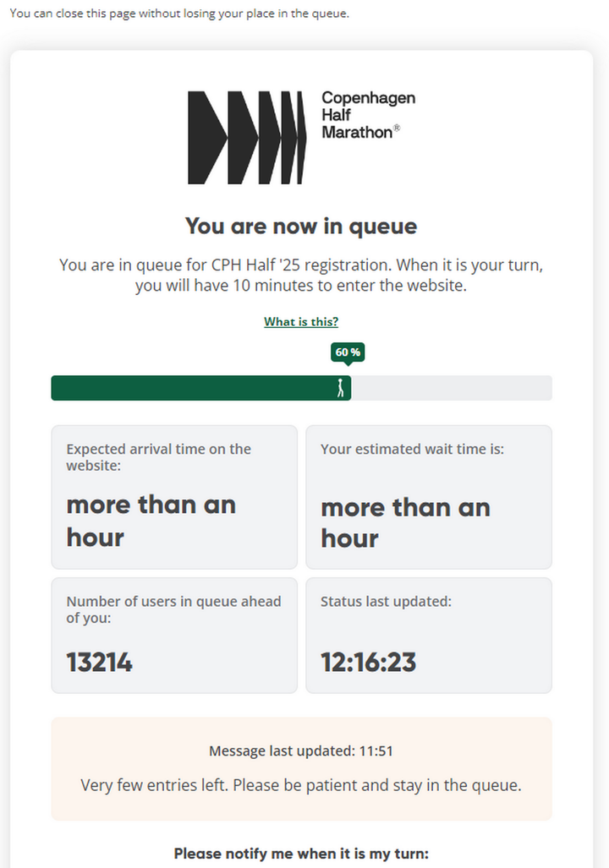Click "more than an hour" under expected arrival time

[151, 521]
